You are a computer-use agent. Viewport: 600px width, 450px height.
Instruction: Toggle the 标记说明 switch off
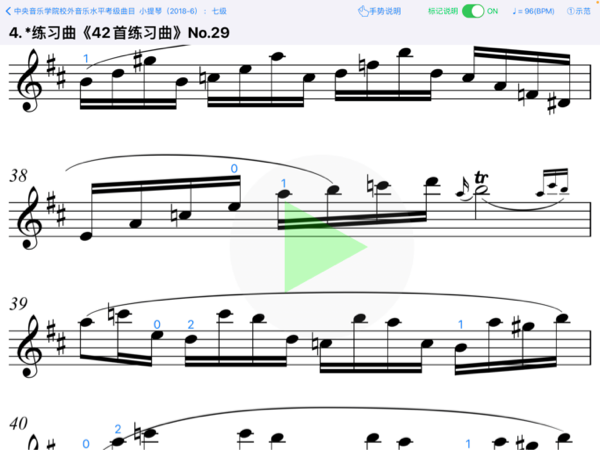coord(473,11)
